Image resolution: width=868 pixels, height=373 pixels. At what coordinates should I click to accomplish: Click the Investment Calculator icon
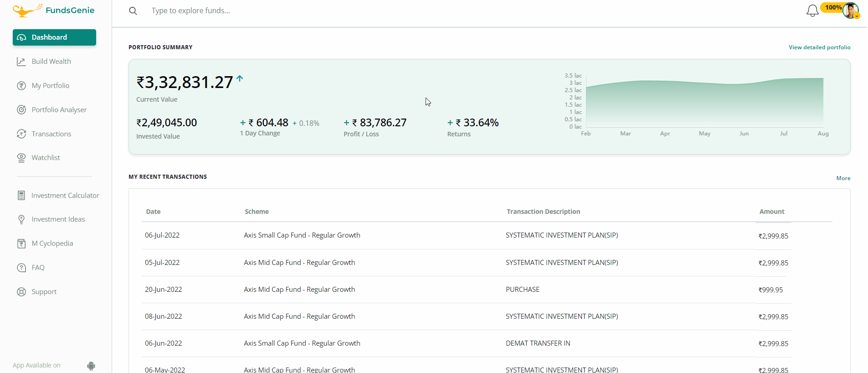(21, 196)
